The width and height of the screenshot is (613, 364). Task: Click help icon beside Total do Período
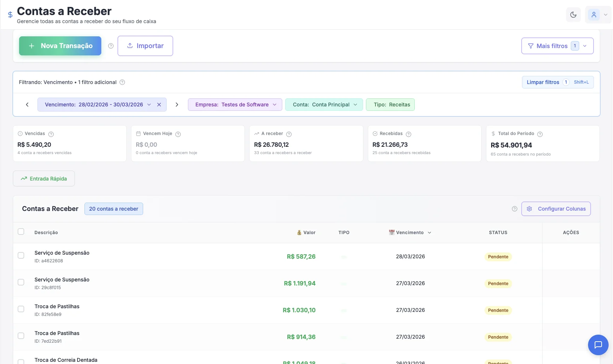(x=540, y=134)
